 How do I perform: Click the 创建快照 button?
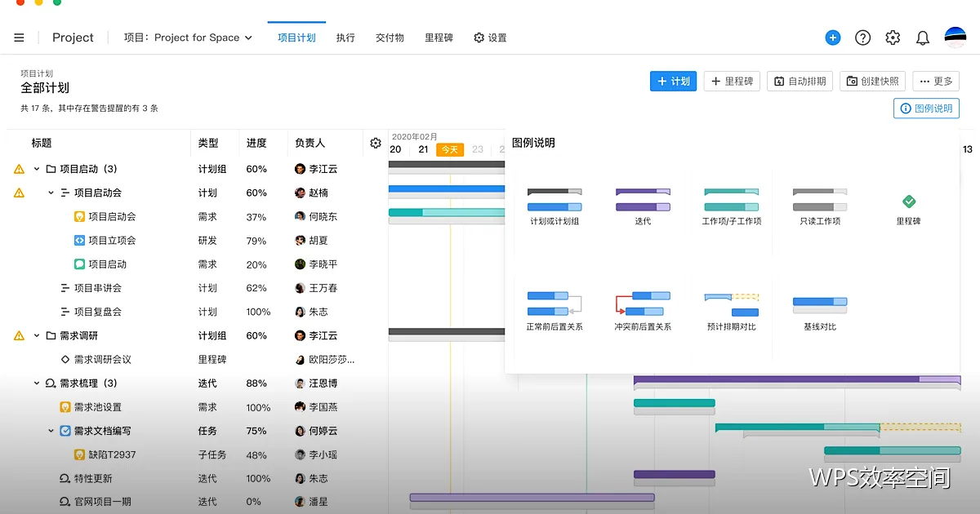pyautogui.click(x=873, y=81)
